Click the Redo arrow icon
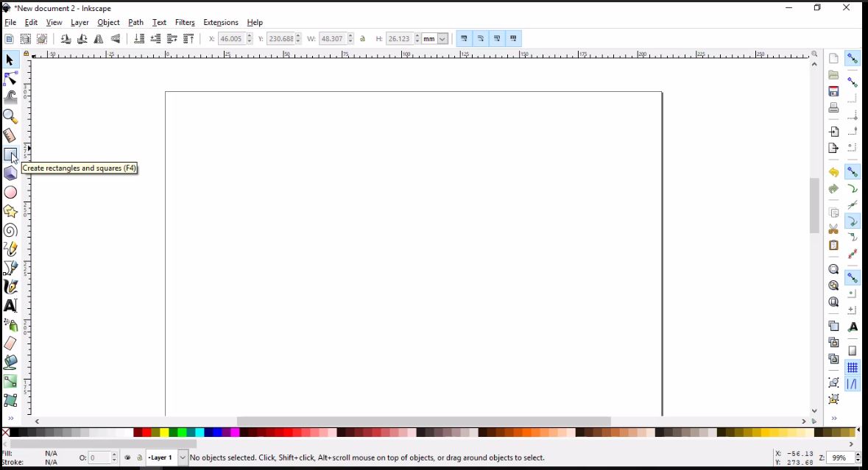Screen dimensions: 868x470 [x=833, y=189]
